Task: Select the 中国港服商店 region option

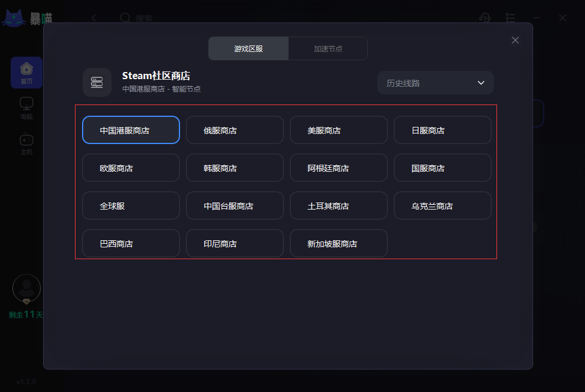Action: (x=130, y=130)
